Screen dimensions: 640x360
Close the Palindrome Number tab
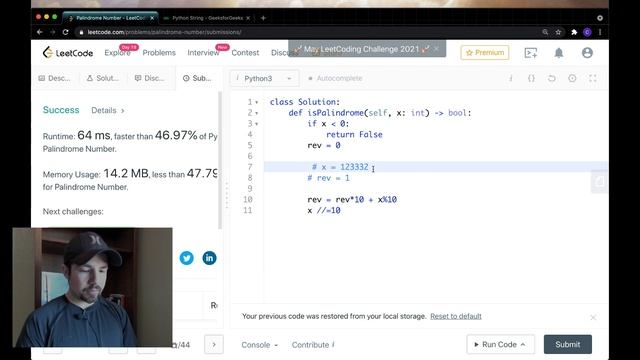[152, 18]
